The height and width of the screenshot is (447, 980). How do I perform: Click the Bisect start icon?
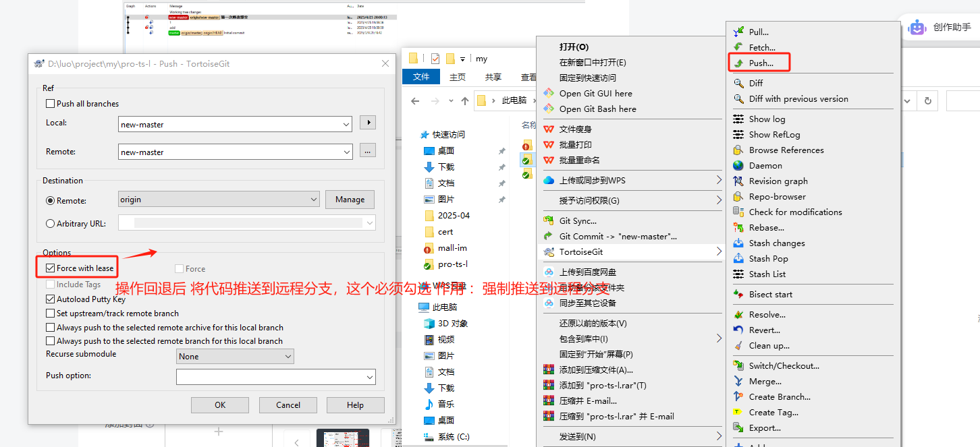coord(738,294)
